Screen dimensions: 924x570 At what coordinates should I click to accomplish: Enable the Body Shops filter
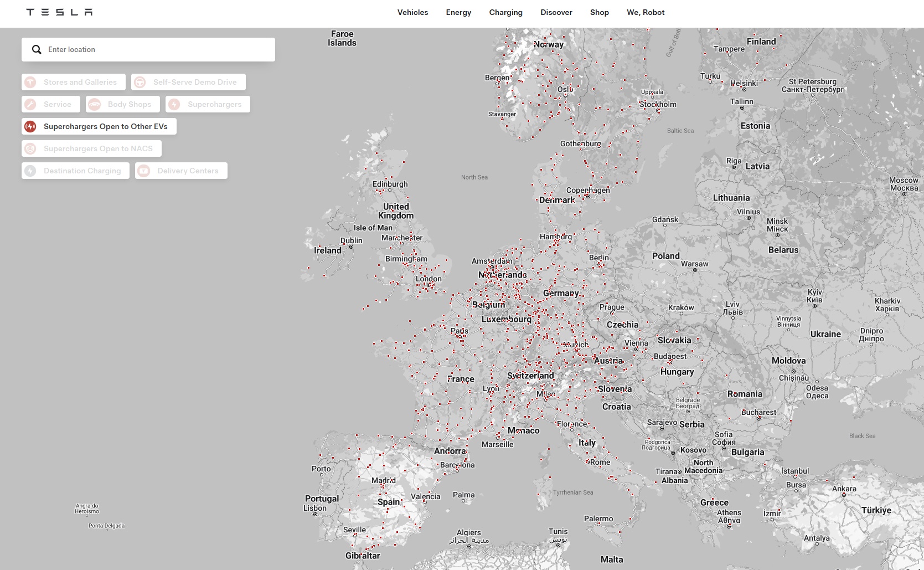[x=123, y=104]
